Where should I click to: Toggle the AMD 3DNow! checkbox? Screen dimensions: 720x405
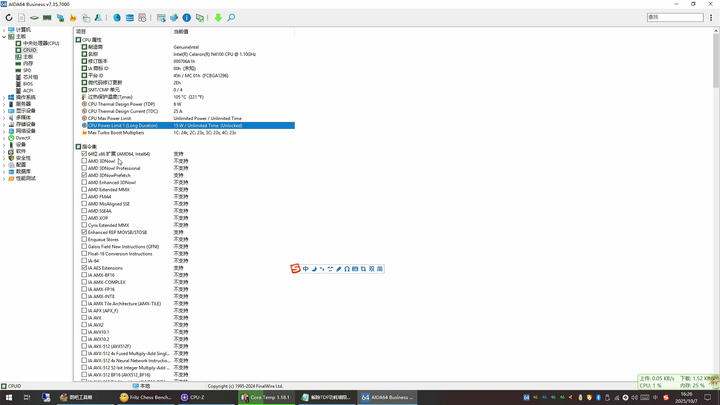pos(84,161)
